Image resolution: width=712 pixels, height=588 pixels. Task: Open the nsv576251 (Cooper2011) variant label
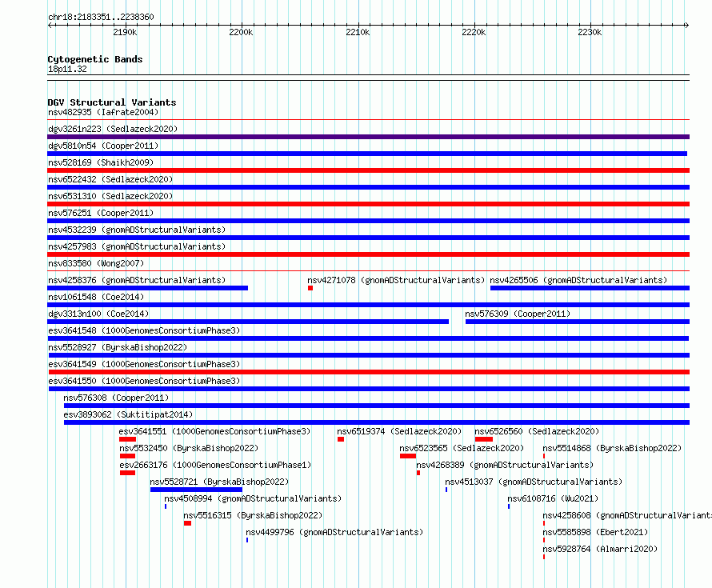pos(101,213)
